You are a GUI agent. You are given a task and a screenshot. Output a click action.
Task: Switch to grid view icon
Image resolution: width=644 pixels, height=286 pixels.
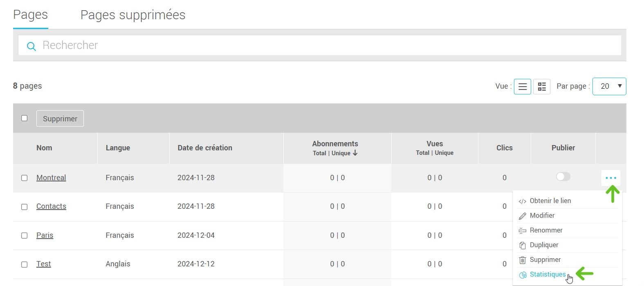542,87
